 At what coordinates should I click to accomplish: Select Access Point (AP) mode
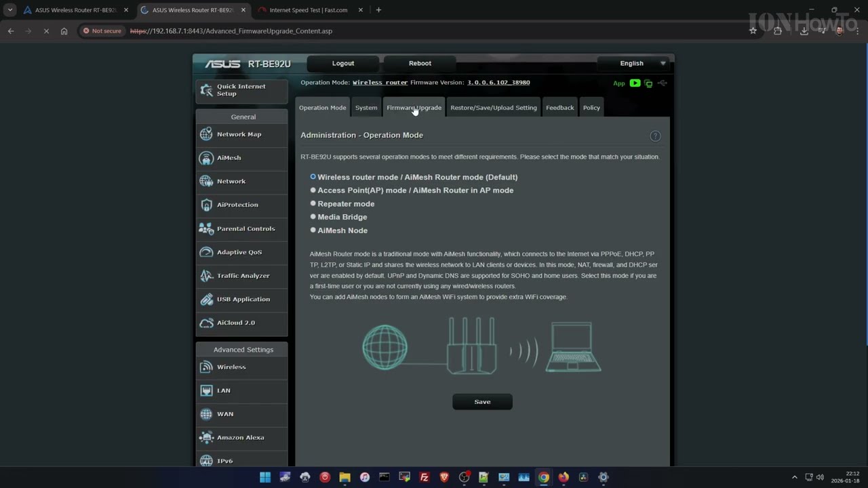(x=313, y=190)
